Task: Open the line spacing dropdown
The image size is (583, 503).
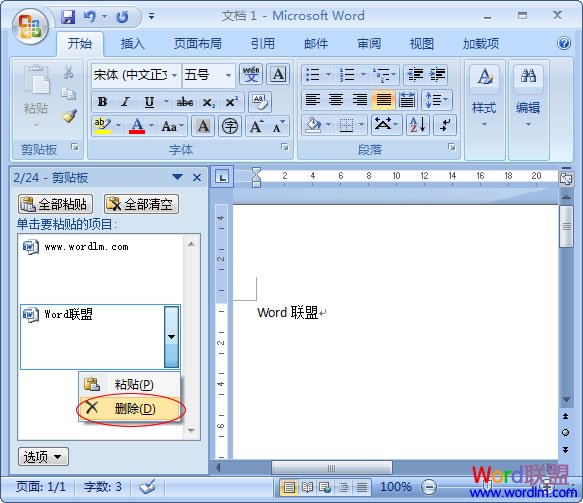Action: [x=437, y=100]
